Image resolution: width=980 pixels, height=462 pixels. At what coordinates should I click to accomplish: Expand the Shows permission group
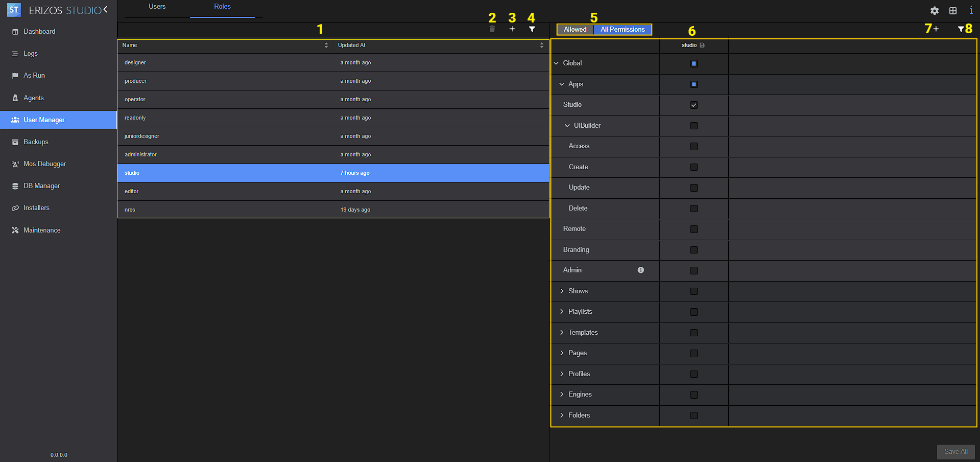pyautogui.click(x=562, y=291)
